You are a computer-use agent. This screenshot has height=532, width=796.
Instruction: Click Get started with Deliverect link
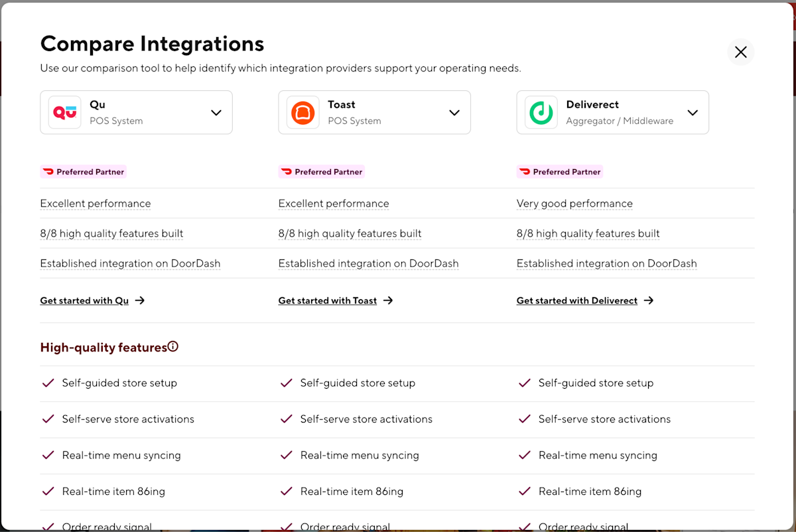click(x=577, y=300)
